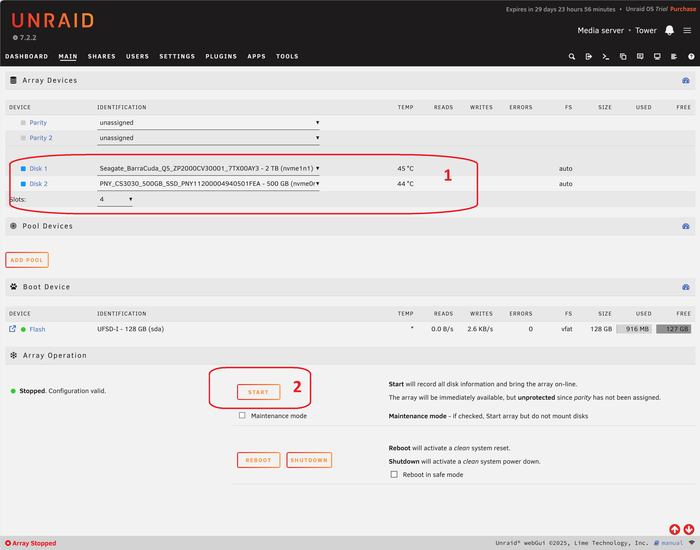The width and height of the screenshot is (700, 550).
Task: Go to the Plugins tab
Action: pyautogui.click(x=221, y=57)
